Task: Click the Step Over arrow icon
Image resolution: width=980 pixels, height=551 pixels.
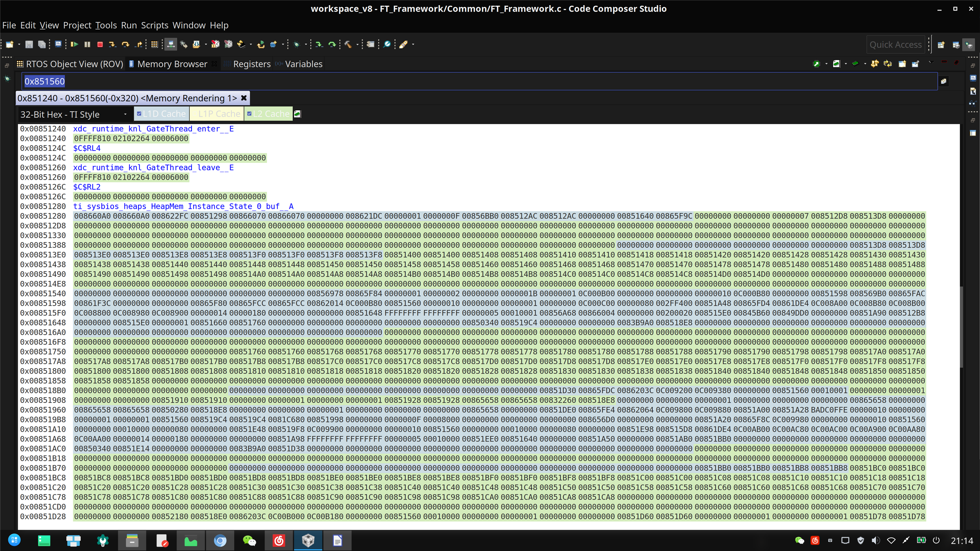Action: point(125,44)
